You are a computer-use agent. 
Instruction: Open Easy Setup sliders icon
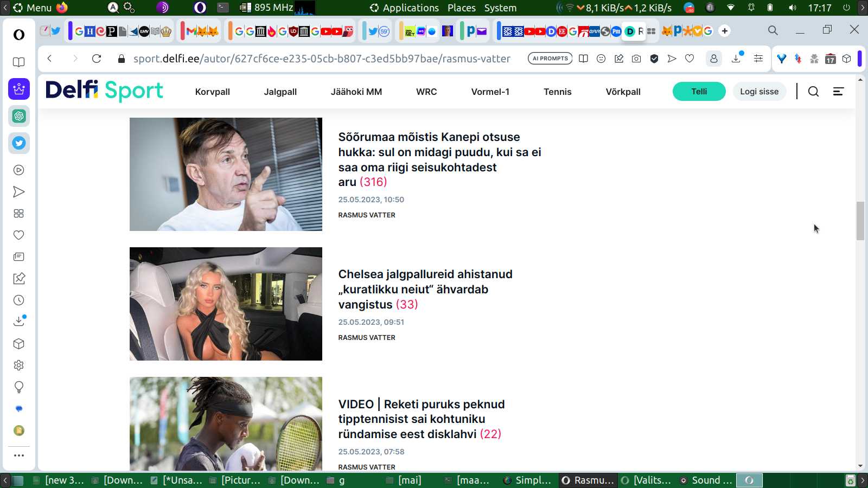[x=758, y=59]
